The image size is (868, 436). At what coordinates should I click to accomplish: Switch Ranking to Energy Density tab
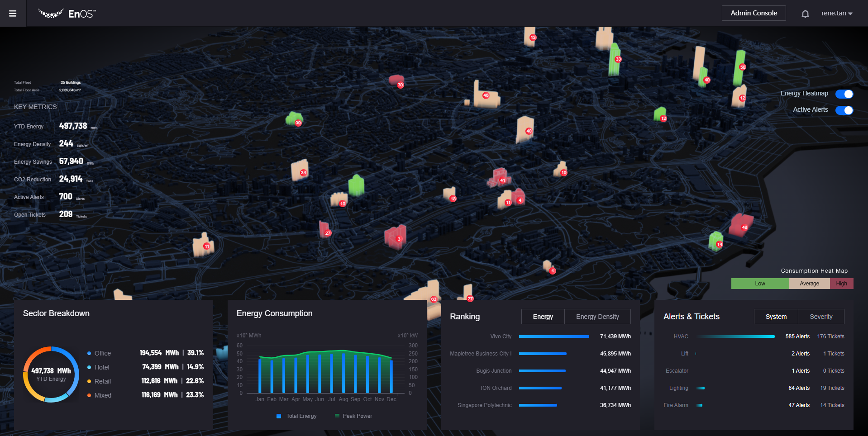[x=597, y=317]
